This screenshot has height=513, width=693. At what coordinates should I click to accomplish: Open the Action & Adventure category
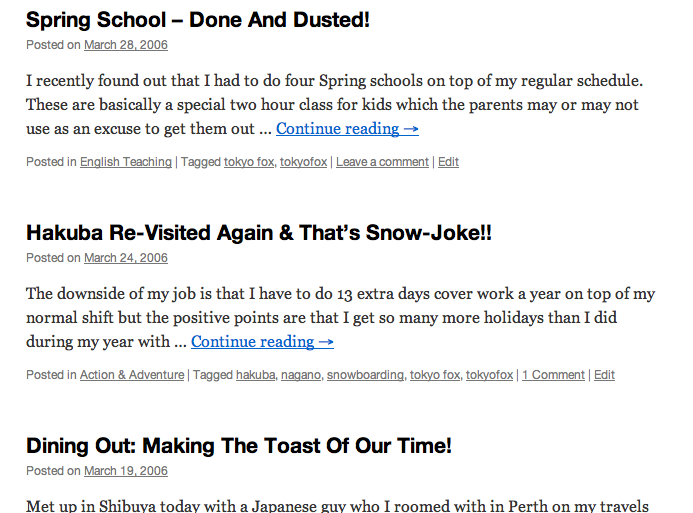(x=132, y=375)
